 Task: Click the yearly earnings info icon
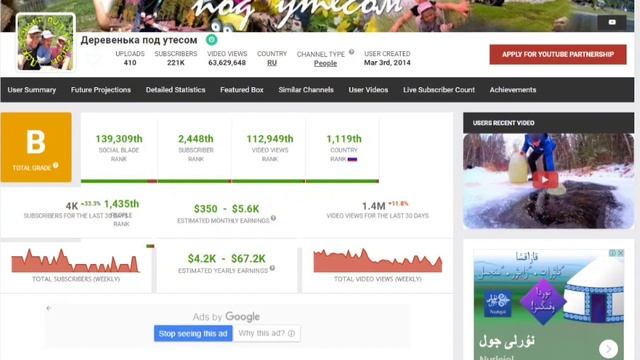pyautogui.click(x=272, y=268)
